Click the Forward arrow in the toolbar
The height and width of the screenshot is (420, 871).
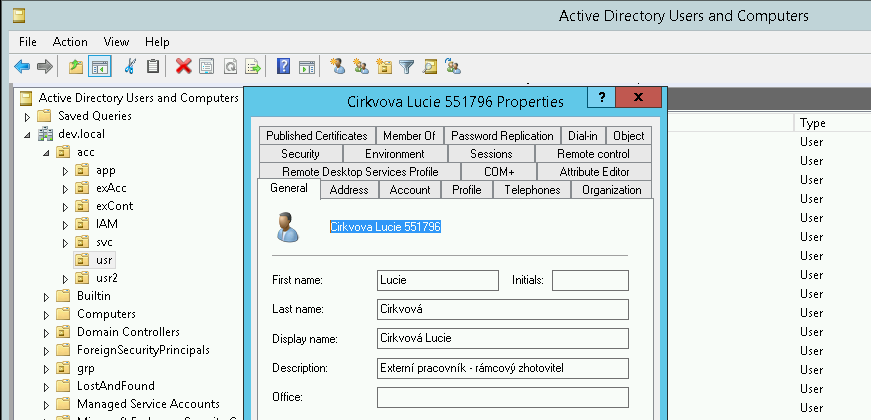(x=44, y=67)
